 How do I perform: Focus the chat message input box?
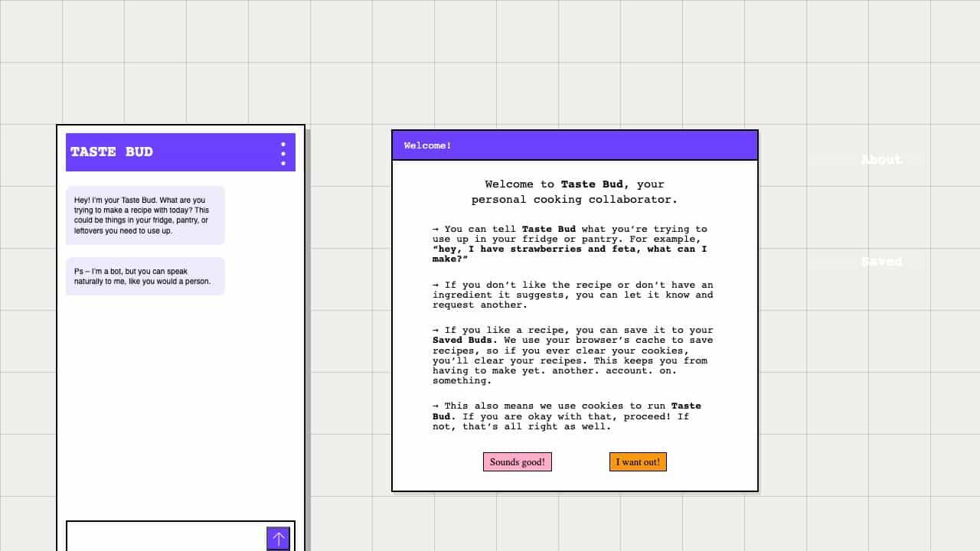coord(166,537)
